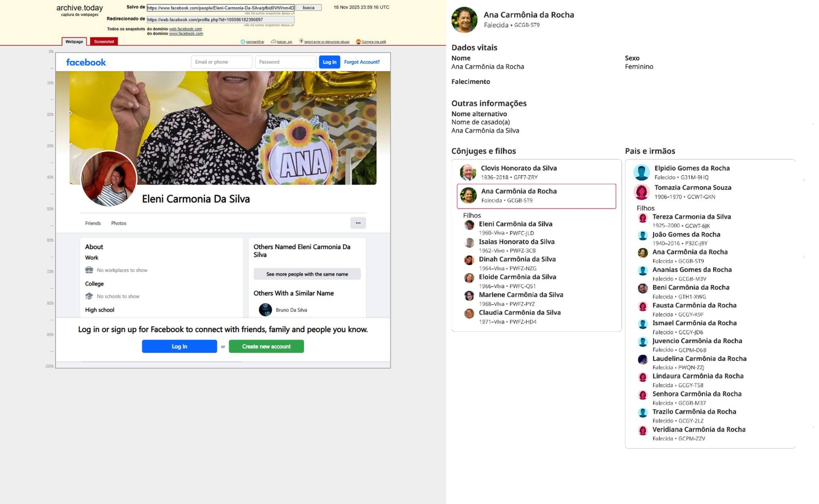Click the Compra me café coffee icon
The width and height of the screenshot is (819, 504).
pyautogui.click(x=358, y=42)
